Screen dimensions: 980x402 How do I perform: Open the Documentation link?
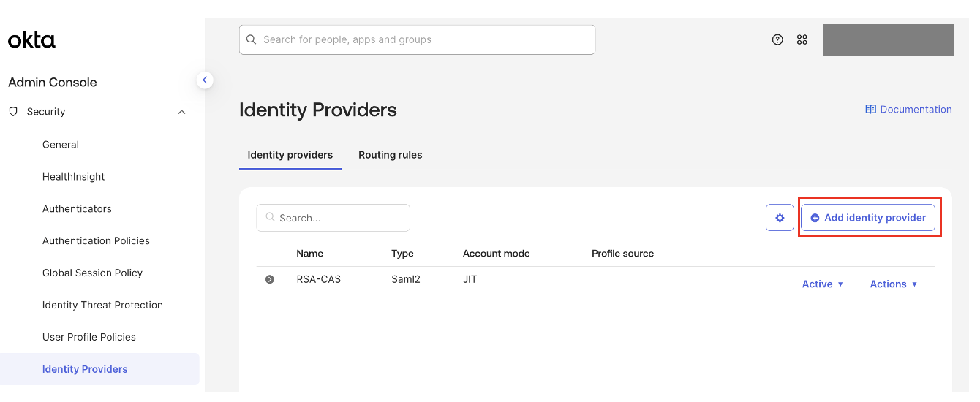click(x=908, y=110)
